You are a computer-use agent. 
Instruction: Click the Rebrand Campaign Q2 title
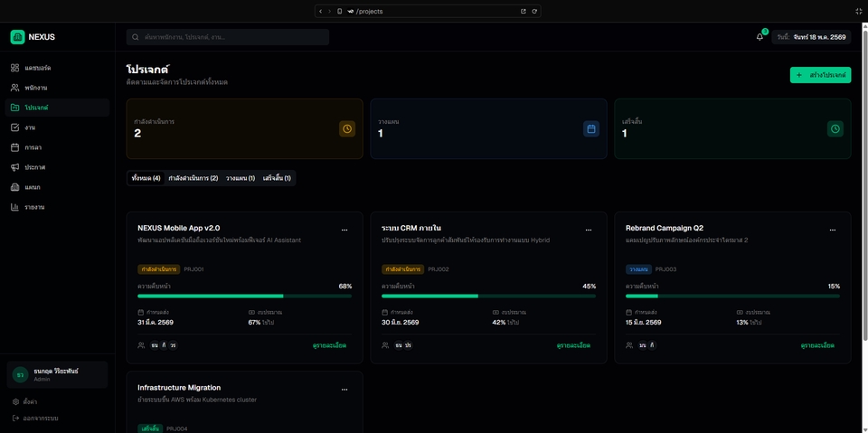665,228
